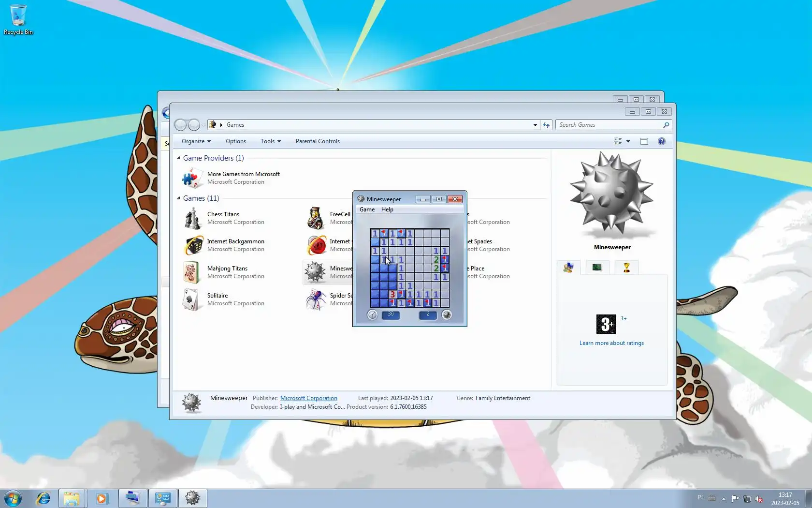Open Parental Controls from the toolbar
This screenshot has height=508, width=812.
click(318, 141)
